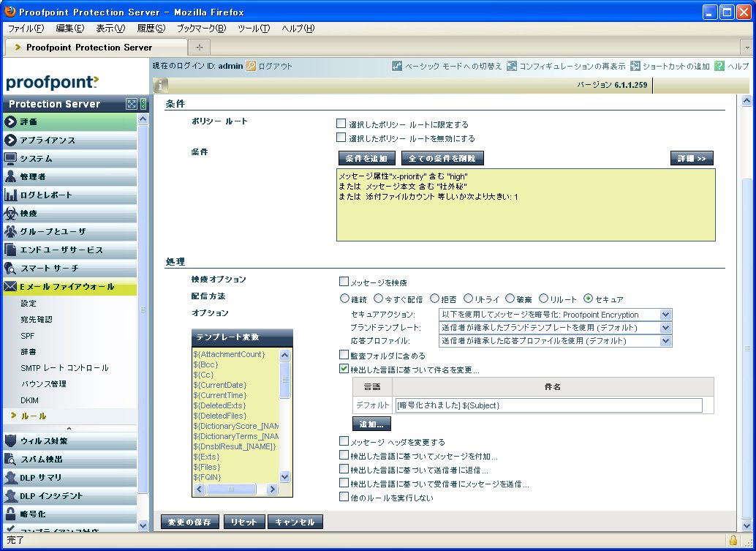
Task: Select the 拒否 delivery radio button
Action: [x=434, y=298]
